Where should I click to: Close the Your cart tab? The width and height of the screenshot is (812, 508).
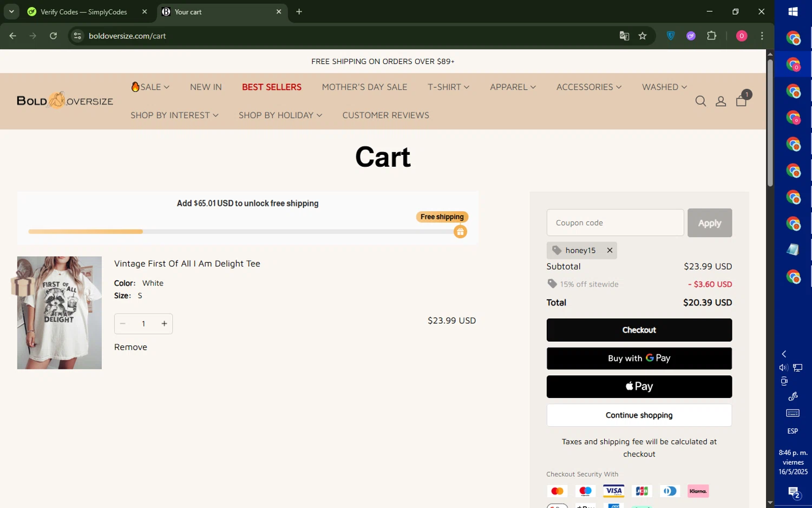279,11
